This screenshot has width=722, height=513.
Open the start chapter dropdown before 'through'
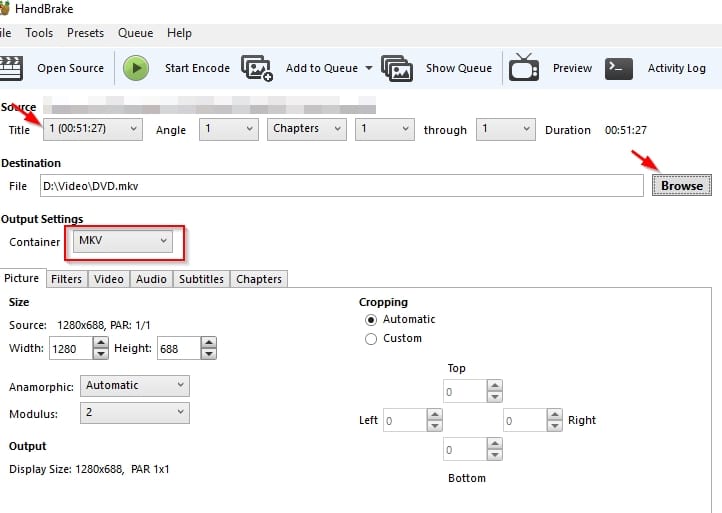(x=384, y=129)
